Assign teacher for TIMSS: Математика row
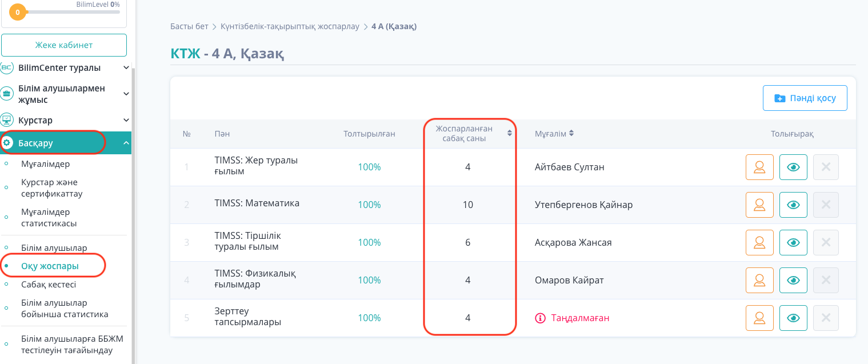Viewport: 868px width, 364px height. [759, 205]
